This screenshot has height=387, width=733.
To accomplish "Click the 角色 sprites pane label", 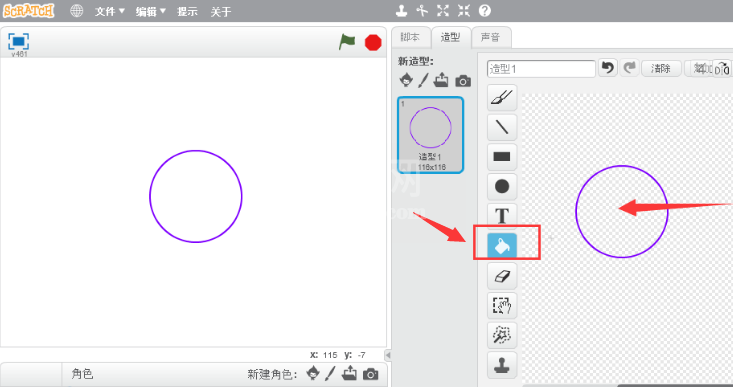I will [82, 373].
